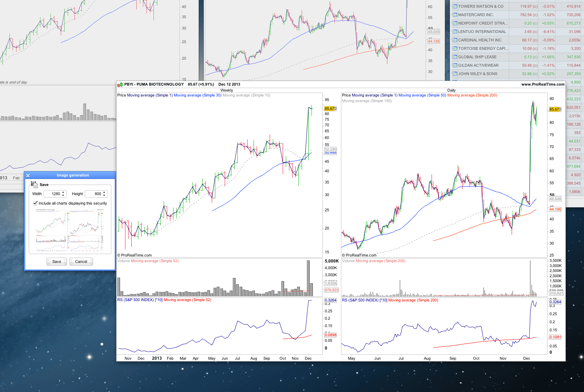Open chart icon for Gildan Activewear
Viewport: 584px width, 392px height.
pos(454,65)
